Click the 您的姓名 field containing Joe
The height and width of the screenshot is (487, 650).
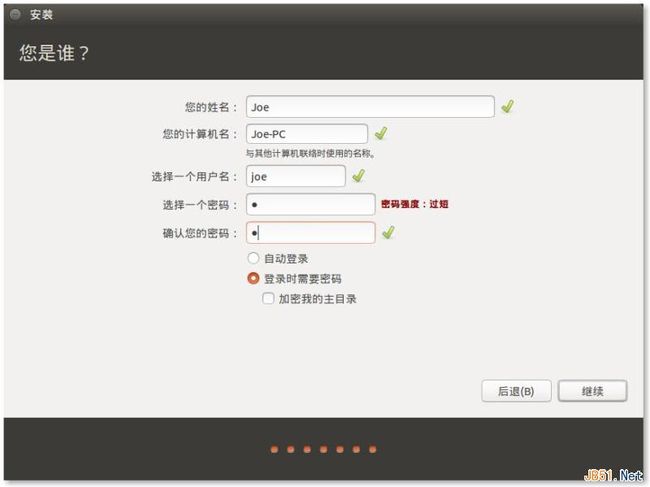pyautogui.click(x=370, y=106)
